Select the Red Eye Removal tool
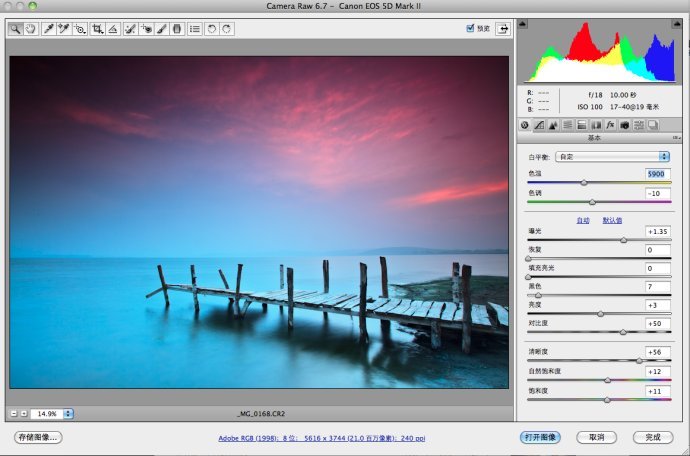The height and width of the screenshot is (456, 690). [146, 29]
